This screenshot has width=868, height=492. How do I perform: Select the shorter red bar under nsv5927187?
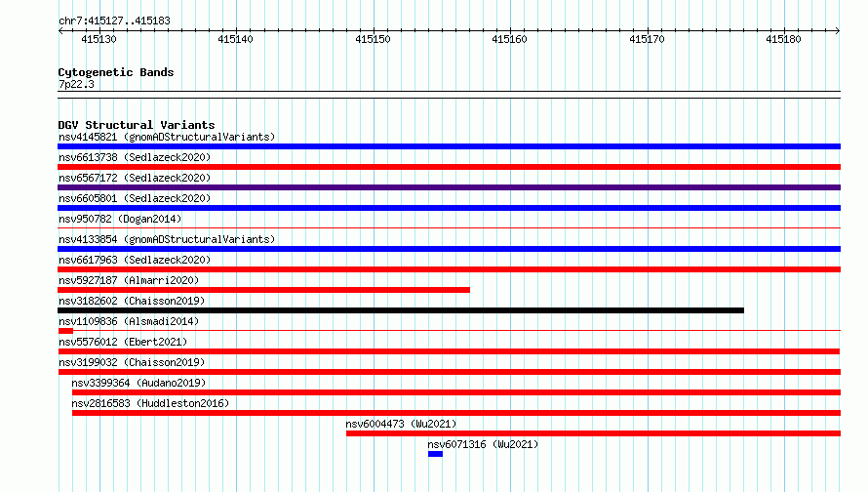[263, 290]
